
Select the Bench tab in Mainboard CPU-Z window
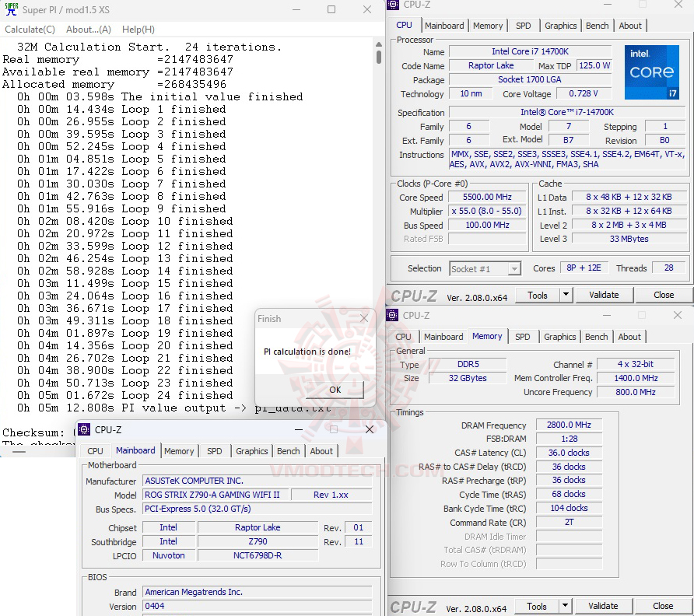[x=288, y=450]
